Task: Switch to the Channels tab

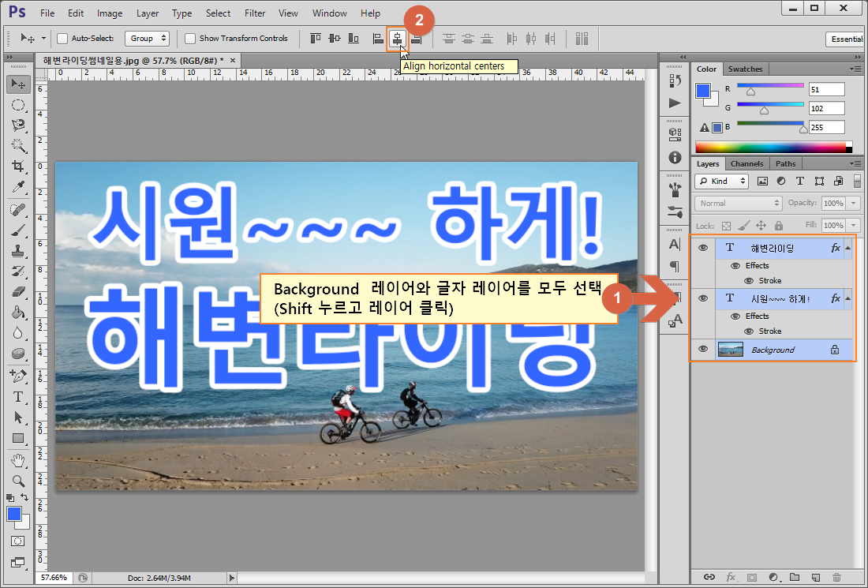Action: click(x=746, y=164)
